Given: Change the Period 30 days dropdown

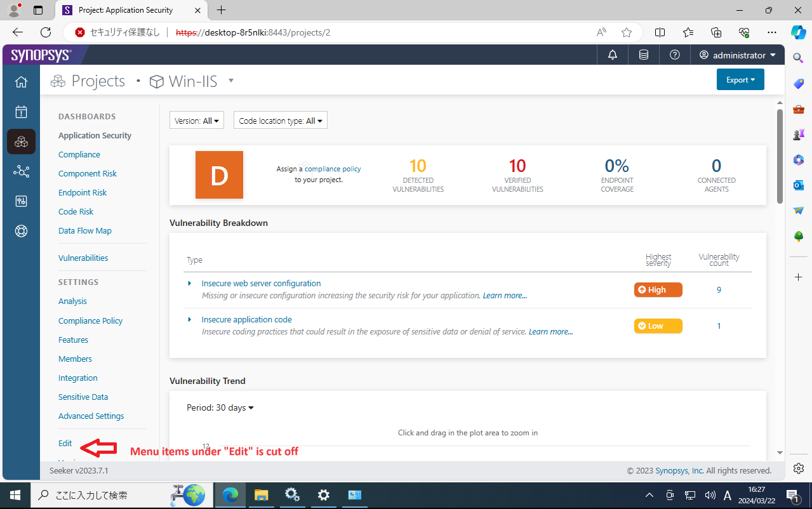Looking at the screenshot, I should (x=220, y=407).
